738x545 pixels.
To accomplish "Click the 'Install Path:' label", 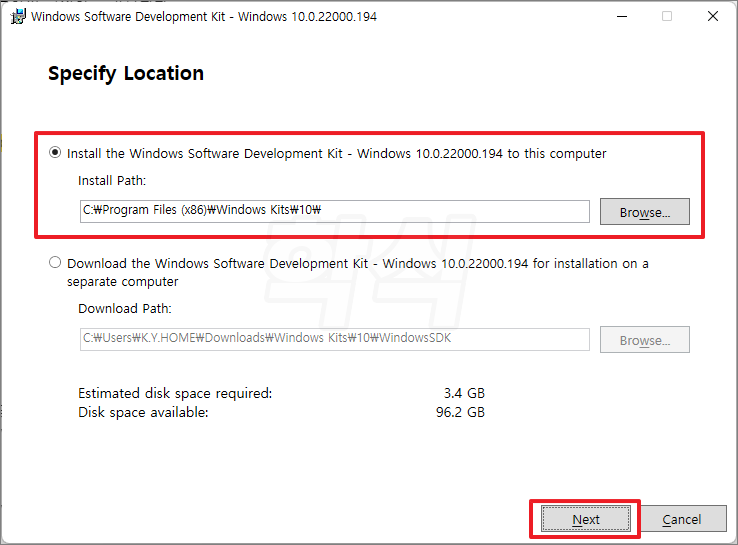I will (112, 181).
